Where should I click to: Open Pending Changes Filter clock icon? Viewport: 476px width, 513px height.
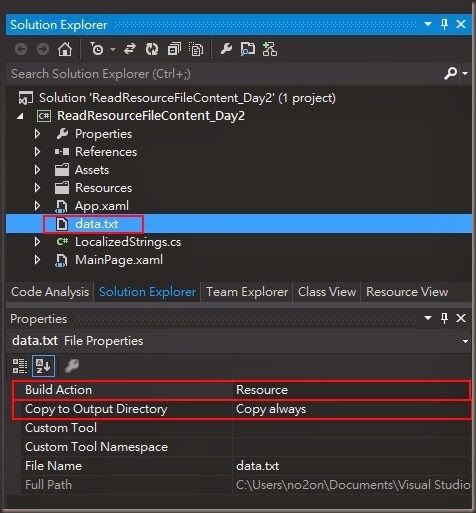tap(97, 49)
